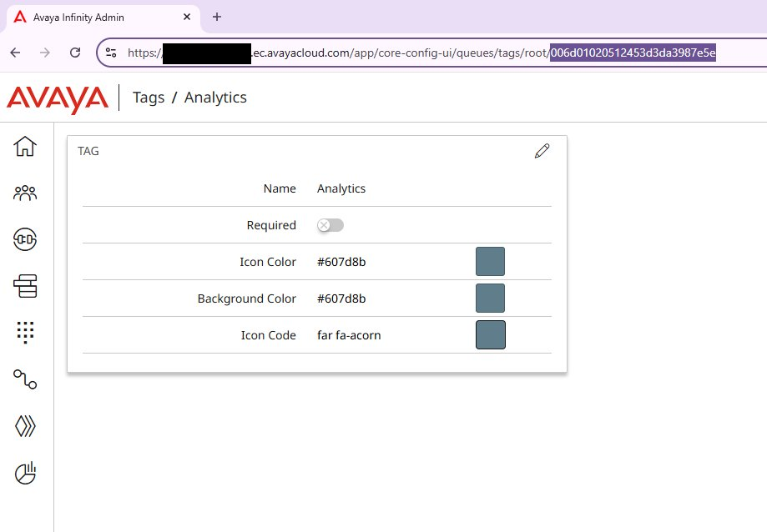The width and height of the screenshot is (767, 532).
Task: Select the Workflows connected-nodes sidebar icon
Action: [25, 379]
